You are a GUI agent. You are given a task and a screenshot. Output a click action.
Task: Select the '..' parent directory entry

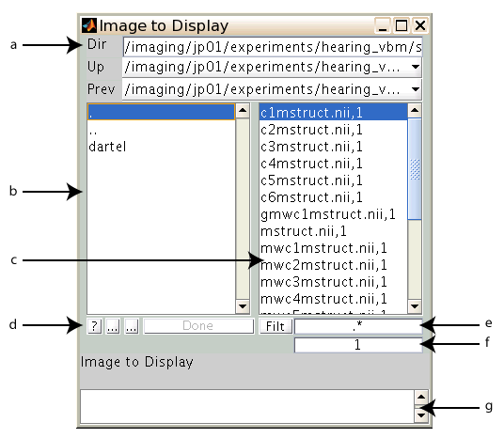pos(161,130)
